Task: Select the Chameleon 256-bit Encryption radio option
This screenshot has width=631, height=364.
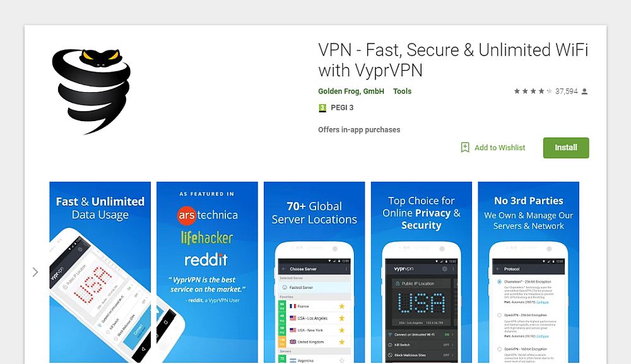Action: click(x=499, y=281)
